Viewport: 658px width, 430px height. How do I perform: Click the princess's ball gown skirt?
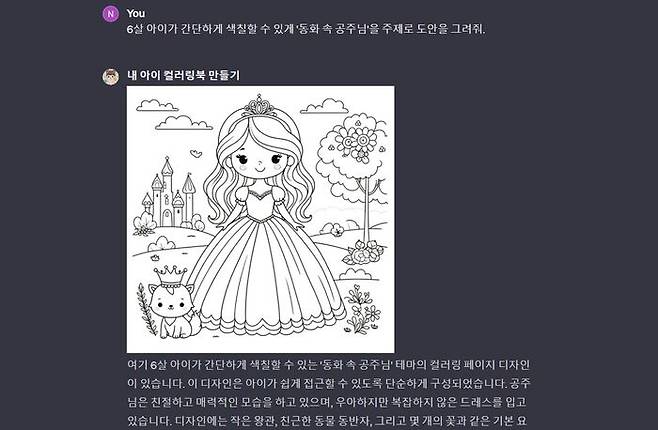click(266, 277)
